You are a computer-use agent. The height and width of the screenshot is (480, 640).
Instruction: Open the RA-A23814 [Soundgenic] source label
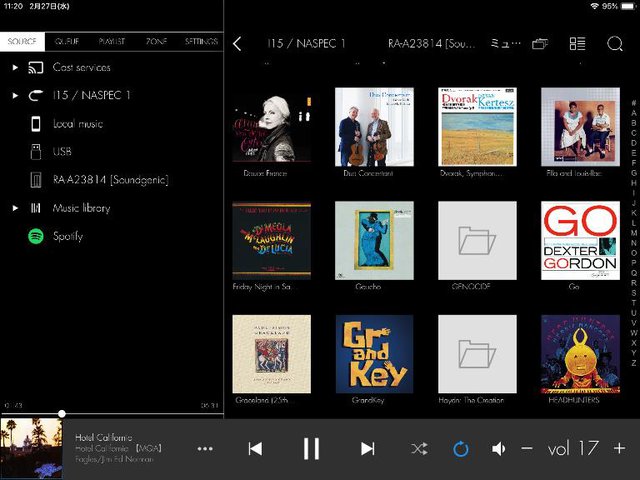click(x=111, y=180)
